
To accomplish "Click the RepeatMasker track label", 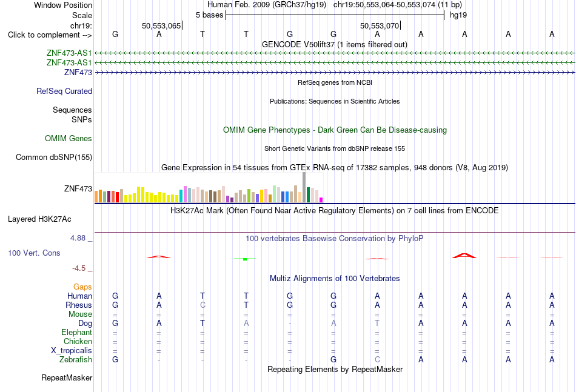I will click(x=67, y=377).
